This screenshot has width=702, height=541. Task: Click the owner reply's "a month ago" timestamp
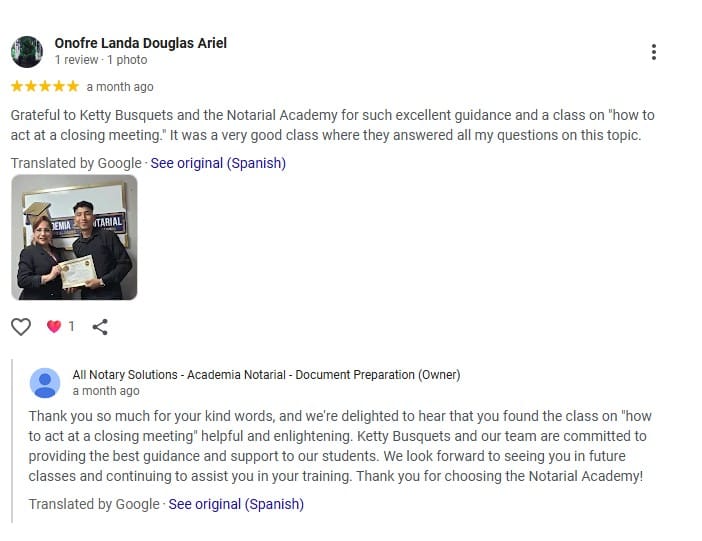click(106, 391)
